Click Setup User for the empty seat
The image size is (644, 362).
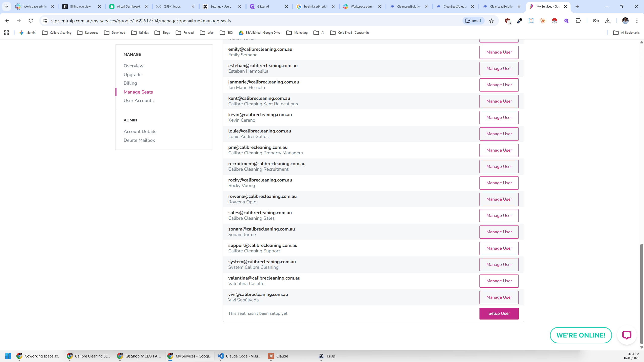499,313
